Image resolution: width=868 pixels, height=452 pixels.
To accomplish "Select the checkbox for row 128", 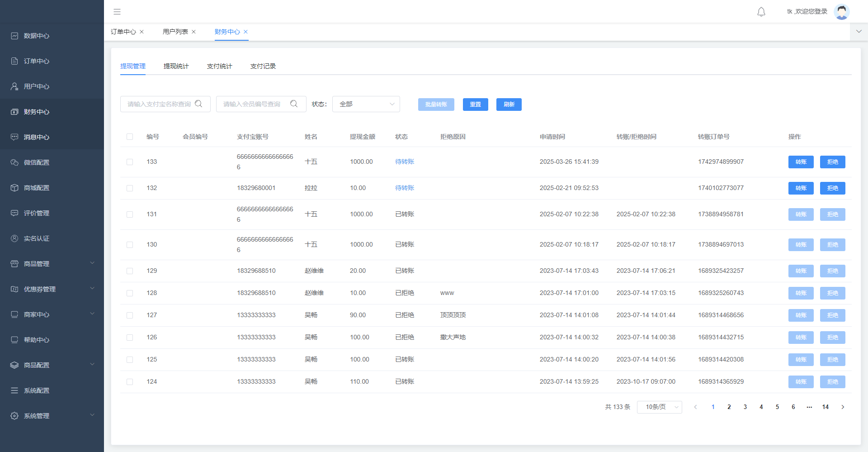I will click(130, 293).
